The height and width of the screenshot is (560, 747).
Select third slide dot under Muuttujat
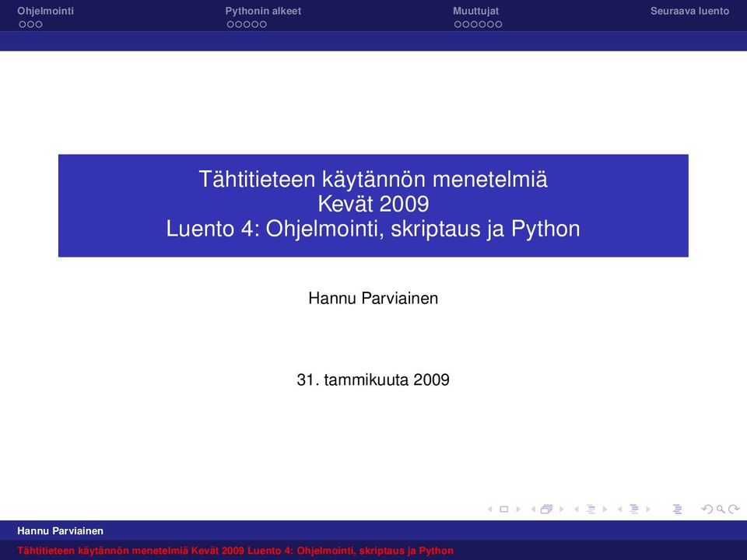pos(474,24)
